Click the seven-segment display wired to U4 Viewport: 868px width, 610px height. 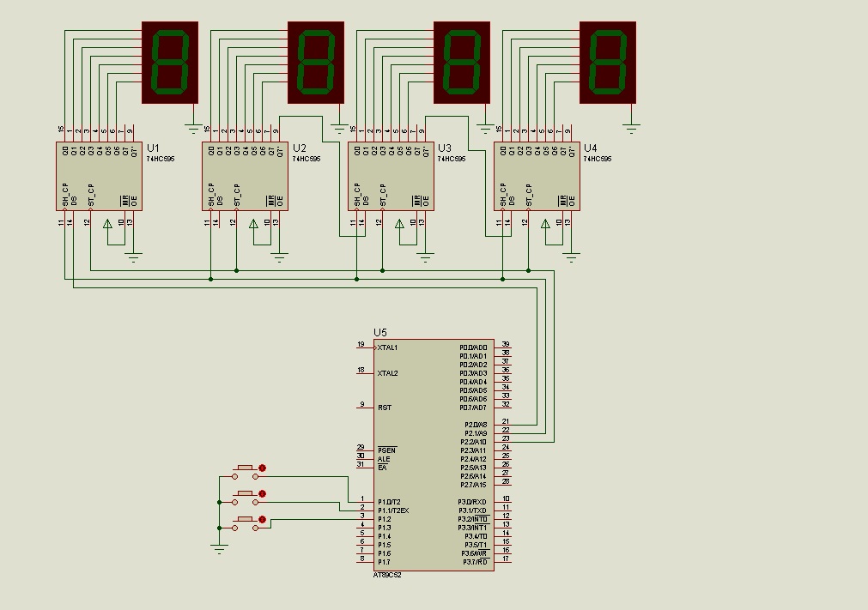pyautogui.click(x=608, y=63)
